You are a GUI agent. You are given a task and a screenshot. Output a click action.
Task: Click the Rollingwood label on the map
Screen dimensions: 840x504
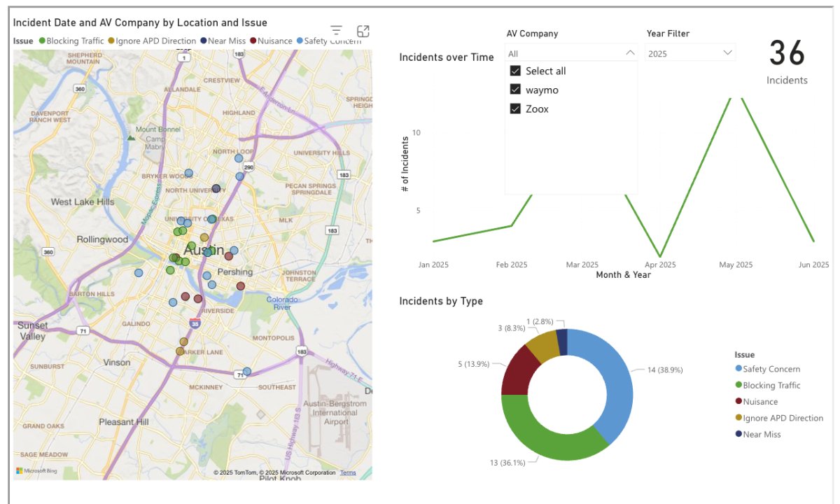(x=103, y=239)
